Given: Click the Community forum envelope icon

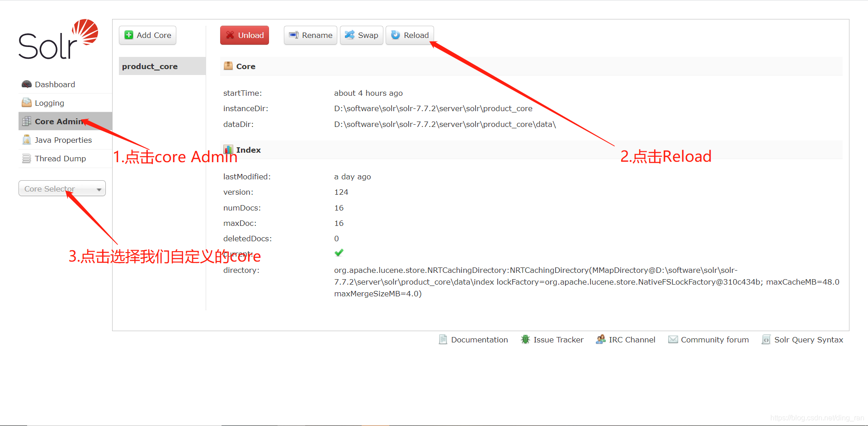Looking at the screenshot, I should coord(673,339).
